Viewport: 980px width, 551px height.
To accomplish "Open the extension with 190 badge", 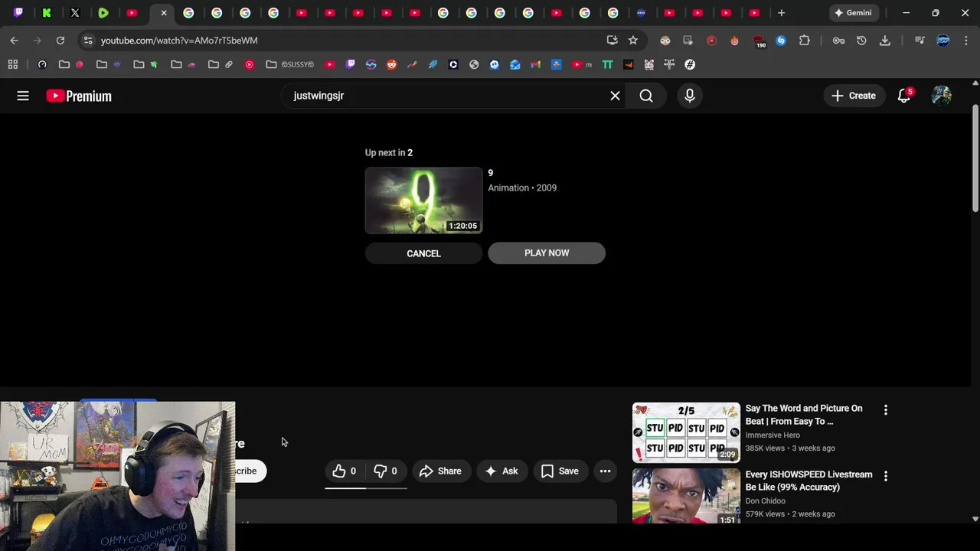I will [759, 41].
